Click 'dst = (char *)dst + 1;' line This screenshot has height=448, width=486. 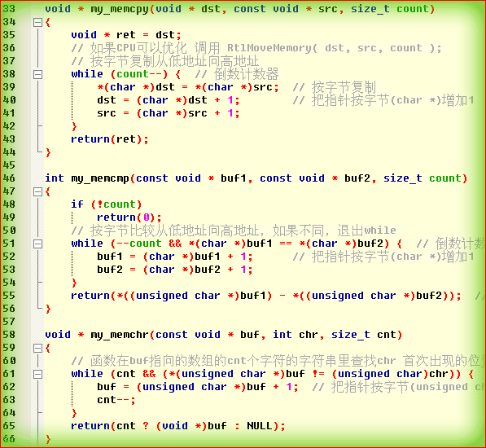tap(169, 100)
